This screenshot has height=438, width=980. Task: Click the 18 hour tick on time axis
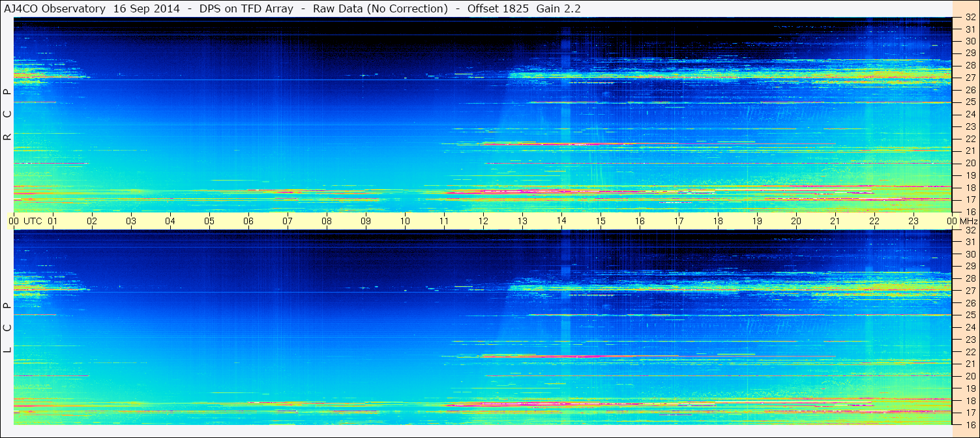[718, 221]
